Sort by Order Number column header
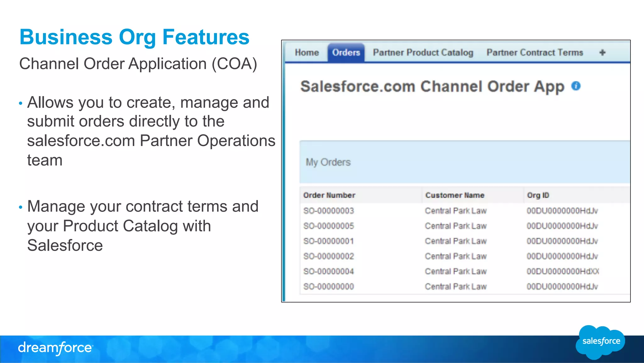 pos(329,195)
